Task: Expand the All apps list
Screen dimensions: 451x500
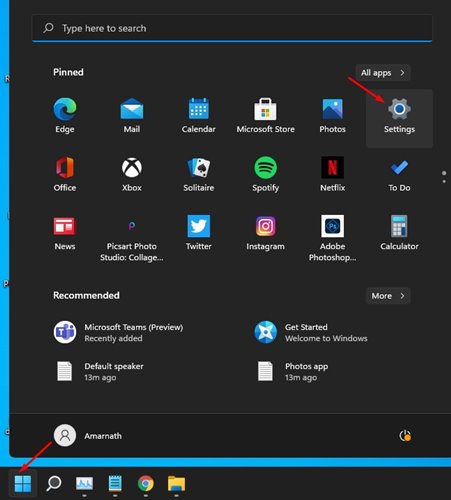Action: (x=383, y=73)
